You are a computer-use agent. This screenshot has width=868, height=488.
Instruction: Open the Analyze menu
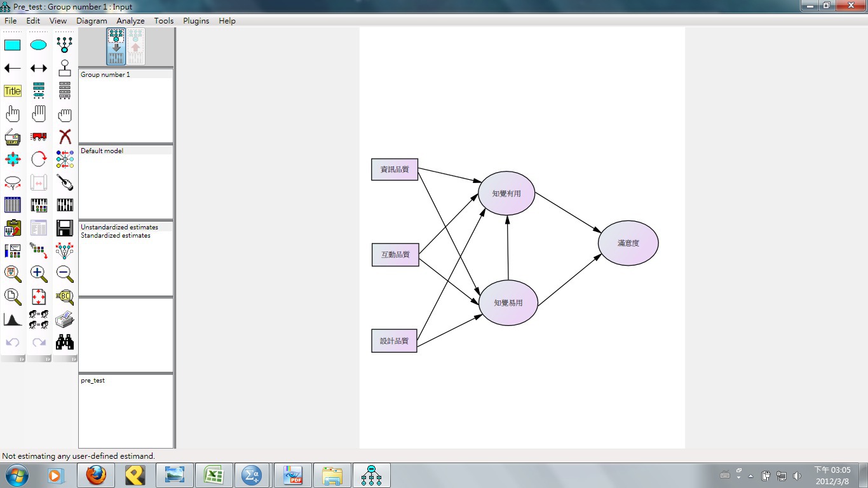tap(131, 20)
